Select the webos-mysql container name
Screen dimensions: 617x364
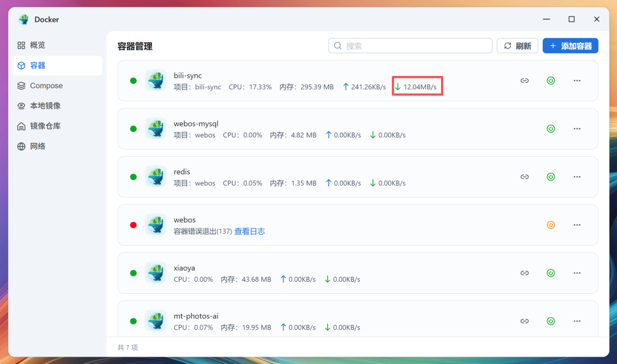pos(196,123)
